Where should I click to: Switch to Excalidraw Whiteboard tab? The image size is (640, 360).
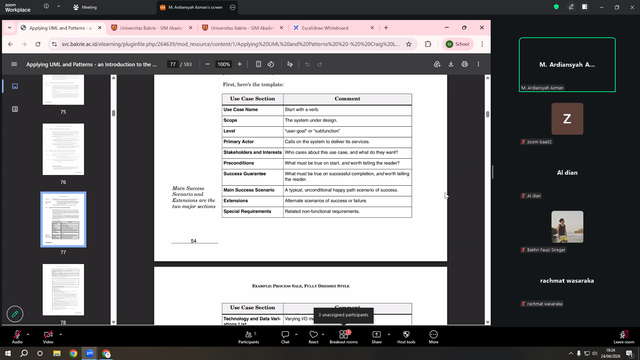tap(333, 28)
